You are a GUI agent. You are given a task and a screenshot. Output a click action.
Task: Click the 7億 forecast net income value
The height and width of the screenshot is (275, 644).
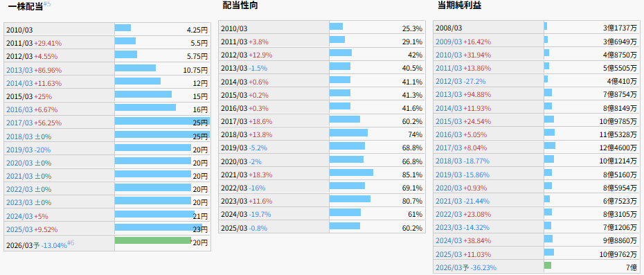point(632,267)
